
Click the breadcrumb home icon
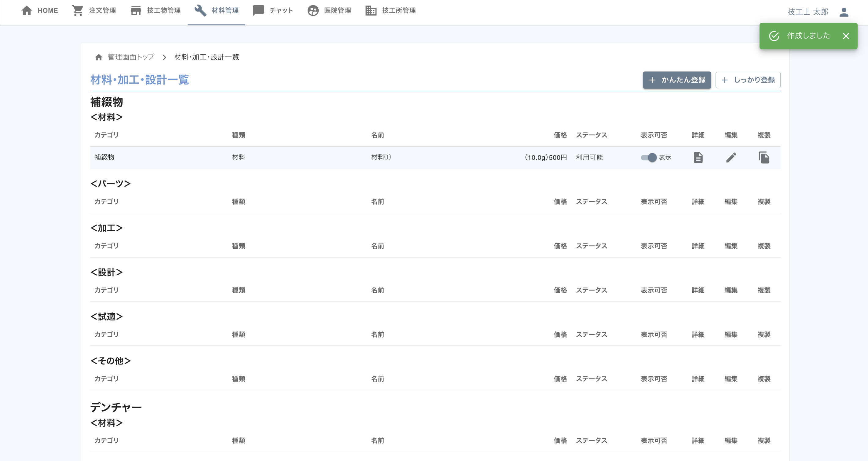pyautogui.click(x=99, y=57)
